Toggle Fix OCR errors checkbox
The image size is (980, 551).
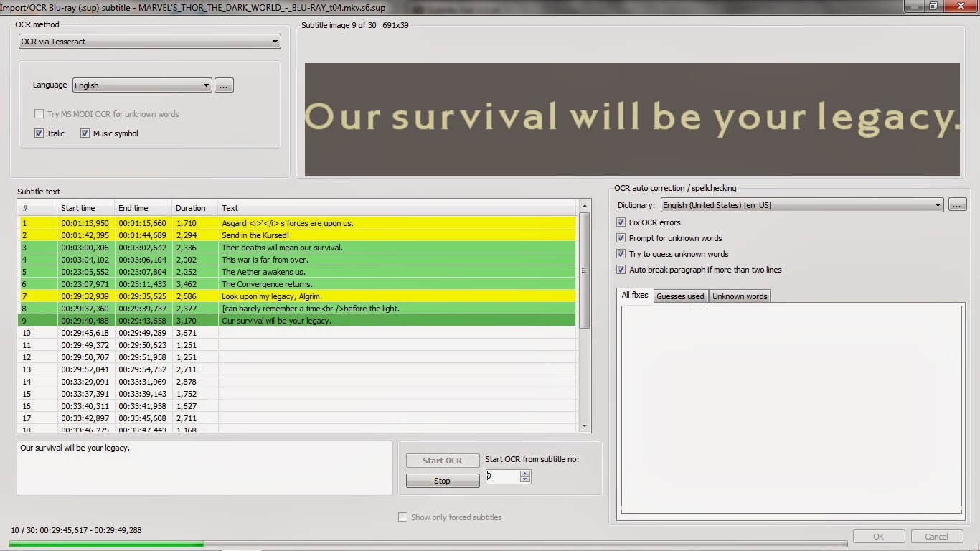tap(621, 222)
